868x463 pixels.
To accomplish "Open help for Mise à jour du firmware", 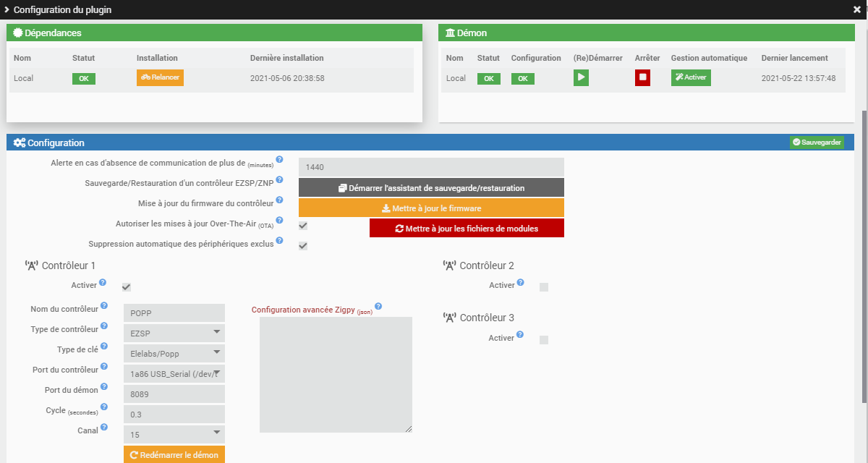I will coord(279,200).
